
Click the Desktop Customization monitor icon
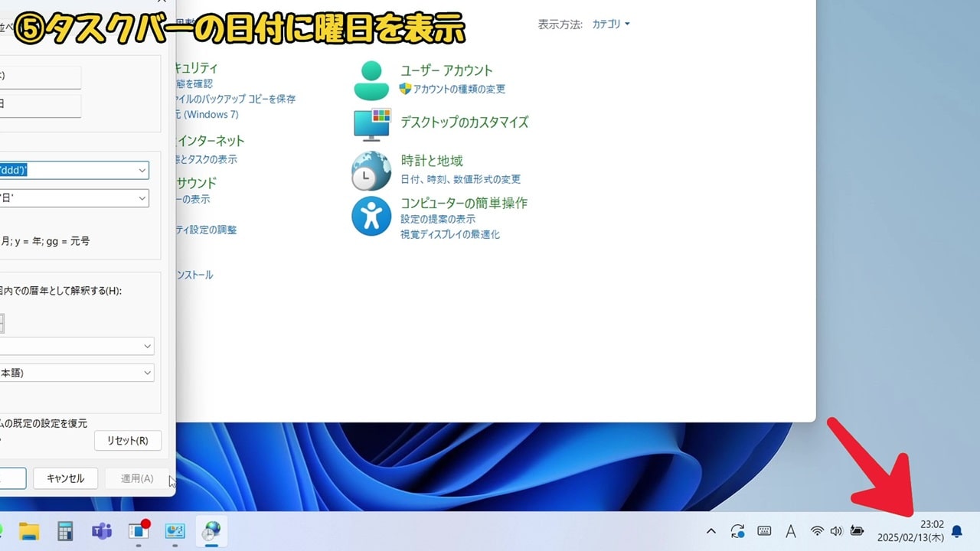(x=372, y=124)
